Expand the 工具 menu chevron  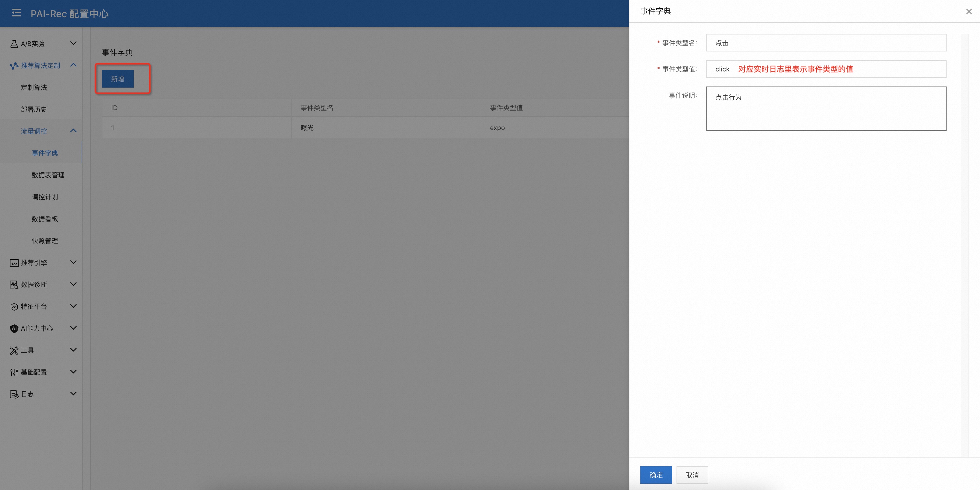(73, 350)
